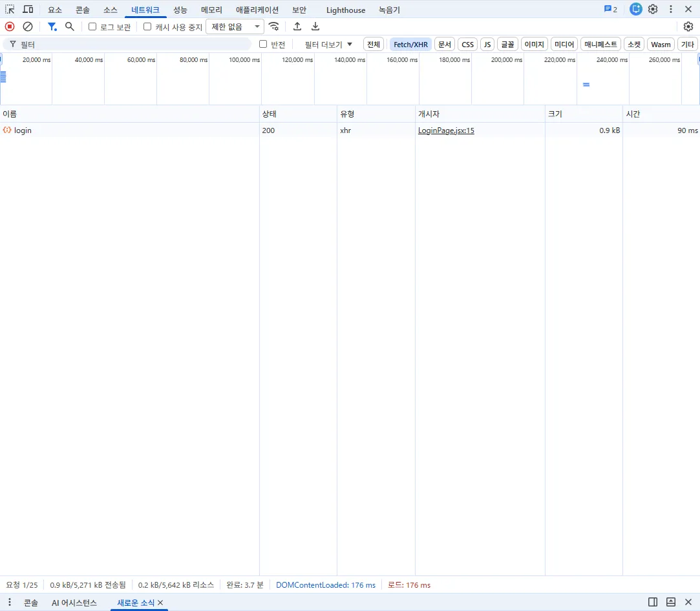This screenshot has width=700, height=611.
Task: Sort by 상태 column header
Action: 298,114
